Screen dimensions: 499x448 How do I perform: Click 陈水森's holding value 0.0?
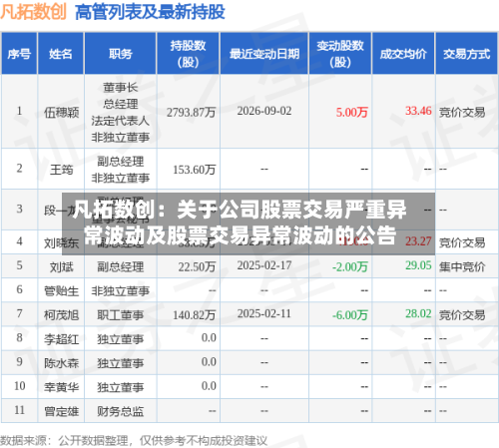209,362
